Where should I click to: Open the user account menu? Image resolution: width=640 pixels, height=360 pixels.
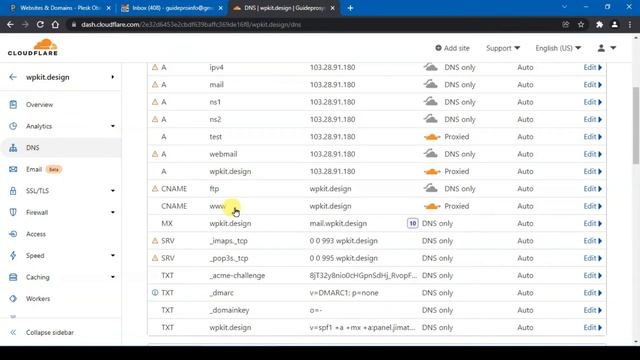(x=607, y=48)
